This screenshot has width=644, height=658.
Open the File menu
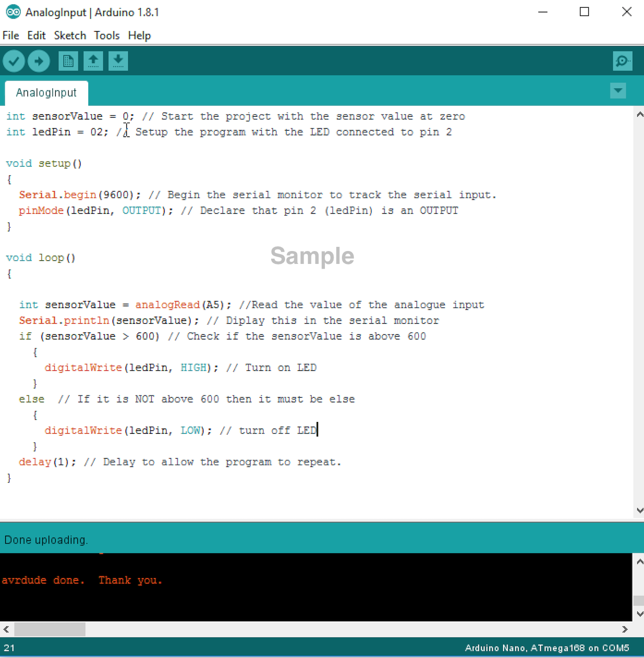pyautogui.click(x=11, y=36)
